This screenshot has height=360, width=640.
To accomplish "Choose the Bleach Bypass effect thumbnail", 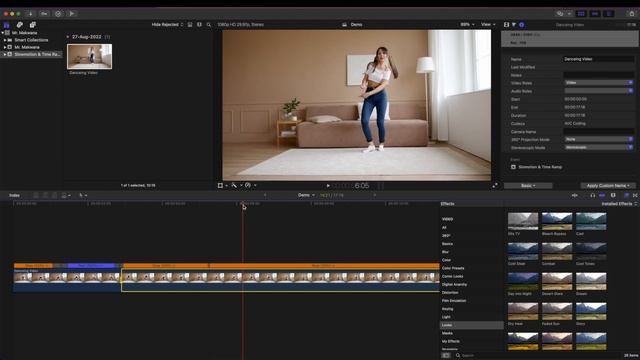I will tap(557, 221).
